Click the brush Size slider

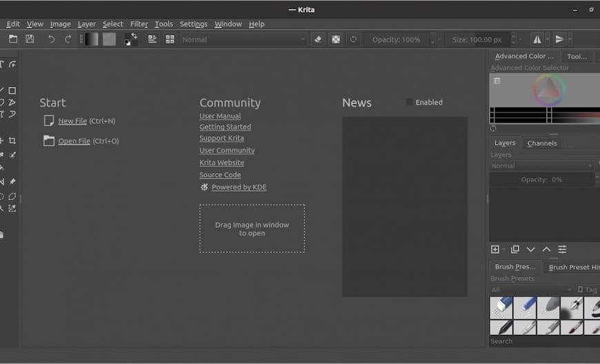pyautogui.click(x=477, y=39)
